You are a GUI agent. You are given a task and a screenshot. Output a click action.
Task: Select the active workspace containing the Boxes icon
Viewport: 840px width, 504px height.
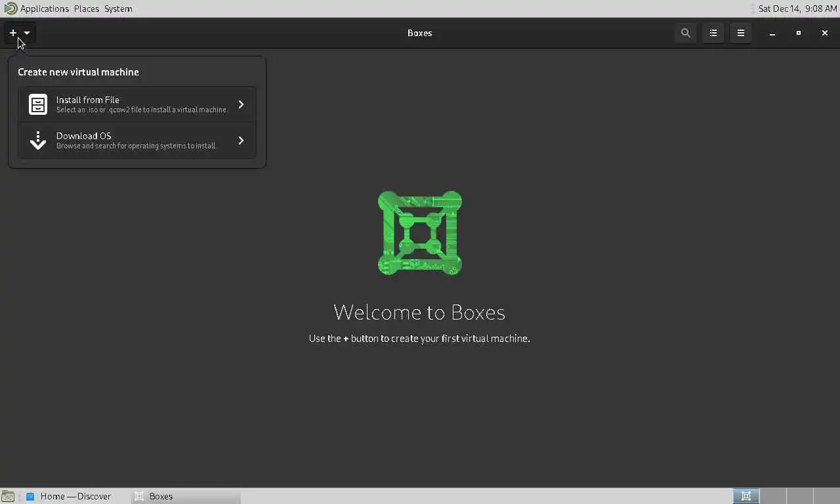click(x=746, y=496)
